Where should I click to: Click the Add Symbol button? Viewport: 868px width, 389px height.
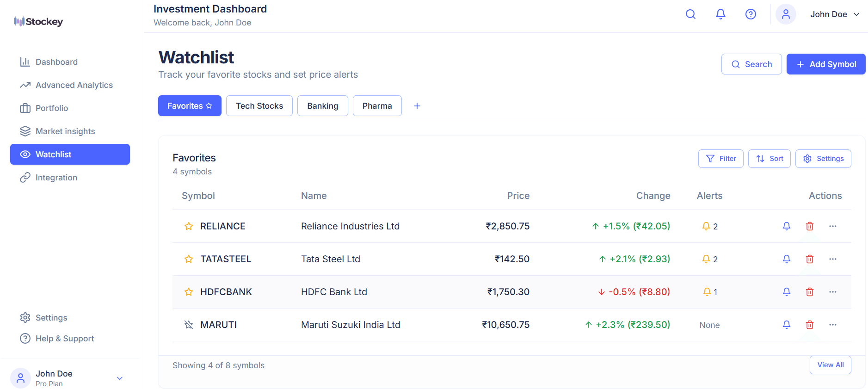[826, 64]
